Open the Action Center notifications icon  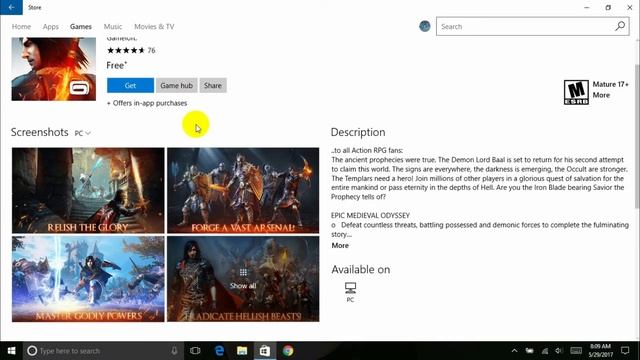625,351
